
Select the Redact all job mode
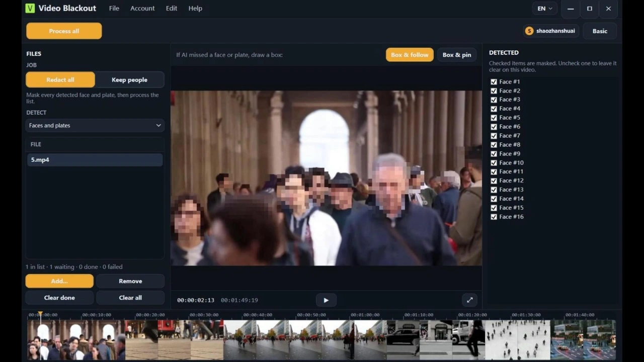[60, 80]
